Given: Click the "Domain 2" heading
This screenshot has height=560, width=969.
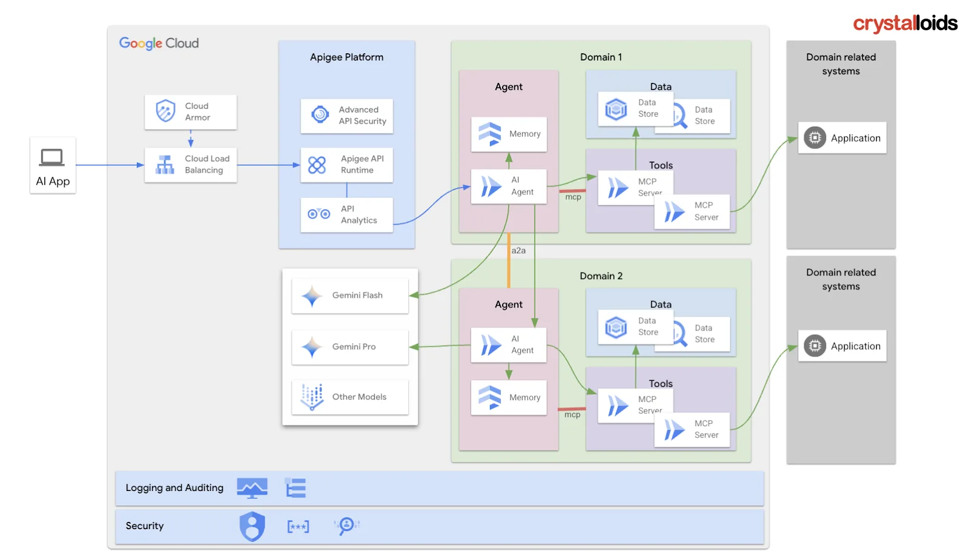Looking at the screenshot, I should tap(601, 276).
